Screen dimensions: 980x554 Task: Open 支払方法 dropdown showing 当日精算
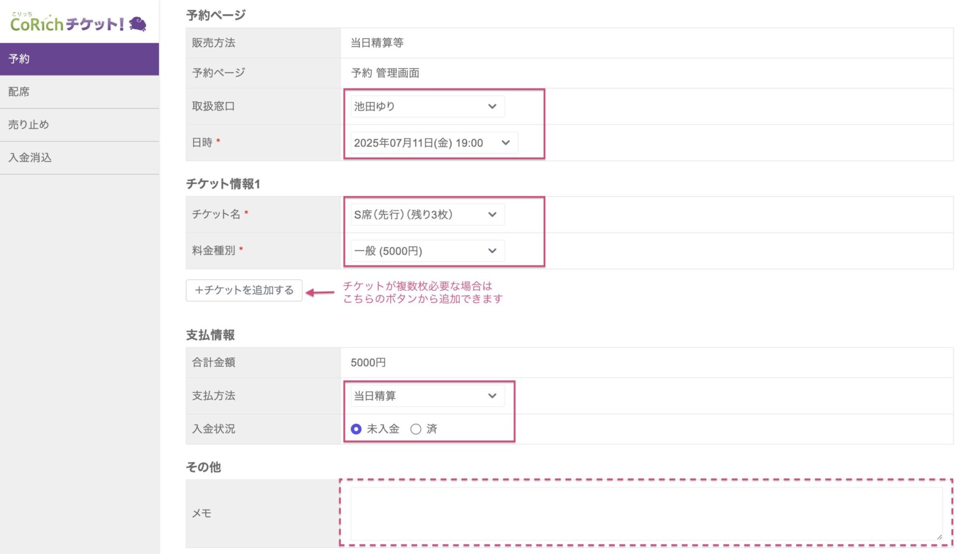click(421, 396)
